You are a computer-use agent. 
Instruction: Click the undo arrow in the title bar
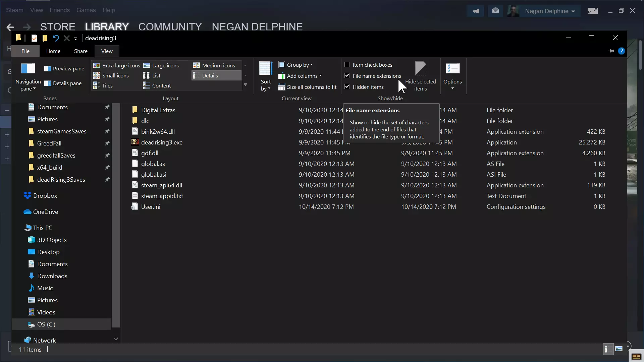pos(56,38)
